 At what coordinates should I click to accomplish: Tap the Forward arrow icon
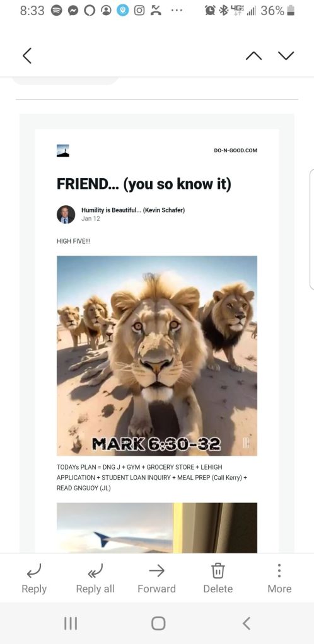click(x=156, y=570)
